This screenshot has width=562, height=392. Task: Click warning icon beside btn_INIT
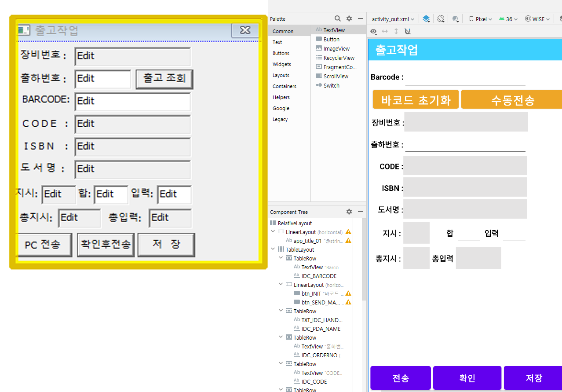[x=348, y=293]
